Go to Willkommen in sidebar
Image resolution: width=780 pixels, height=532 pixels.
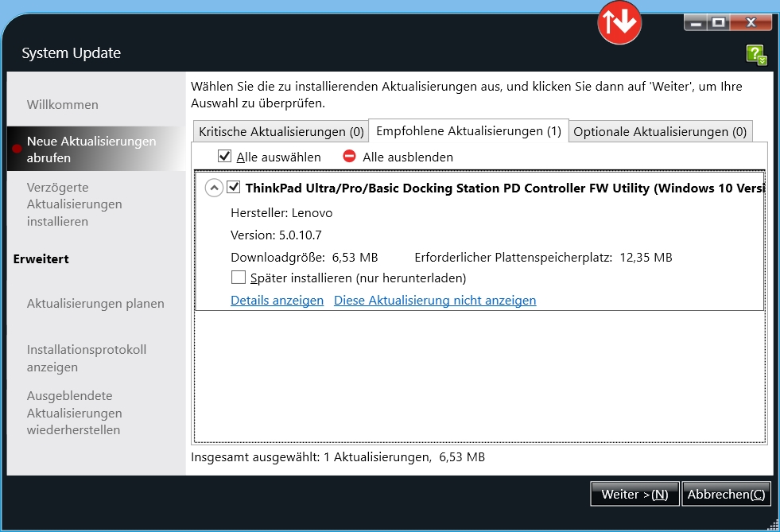click(x=63, y=104)
